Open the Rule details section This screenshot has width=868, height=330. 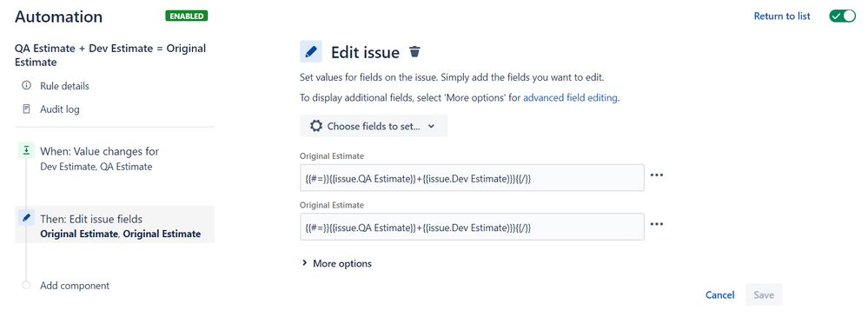tap(64, 86)
